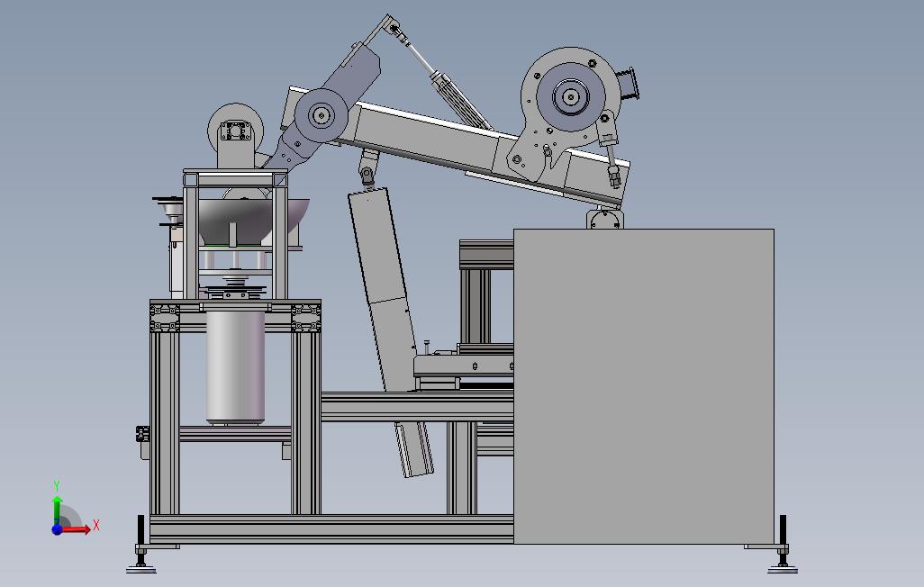Click the large disc wheel at the arm's upper end
Screen dimensions: 924x587
point(570,96)
